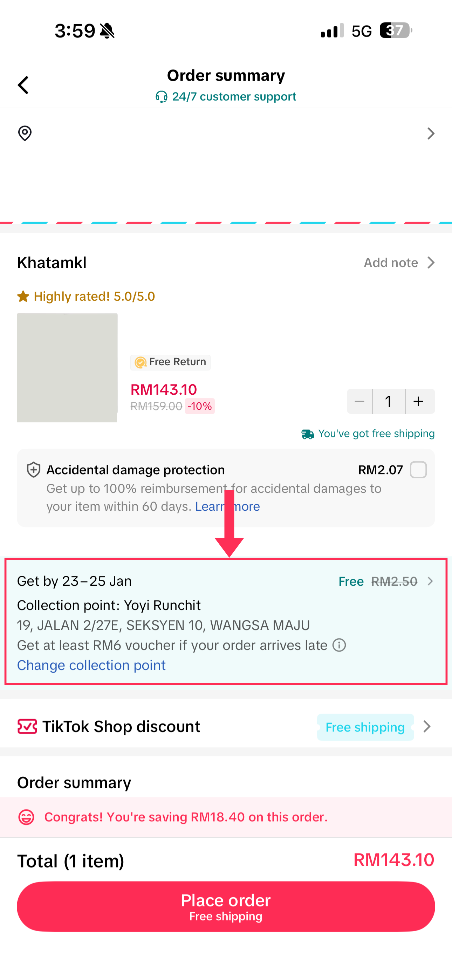452x980 pixels.
Task: Tap the TikTok Shop discount coupon icon
Action: point(27,726)
